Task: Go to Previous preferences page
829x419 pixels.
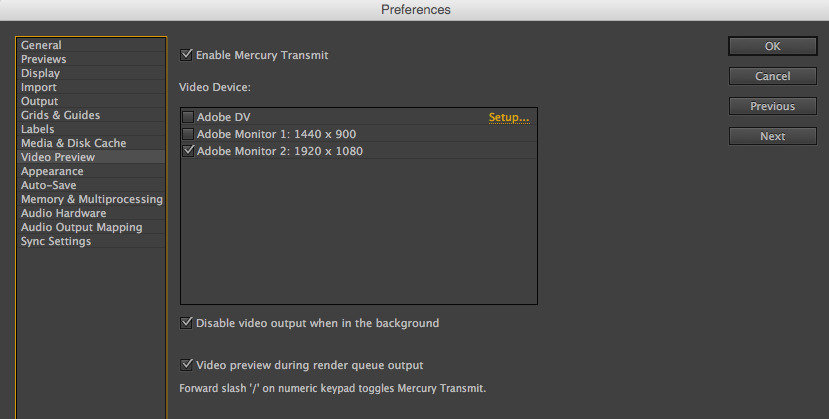Action: [x=773, y=106]
